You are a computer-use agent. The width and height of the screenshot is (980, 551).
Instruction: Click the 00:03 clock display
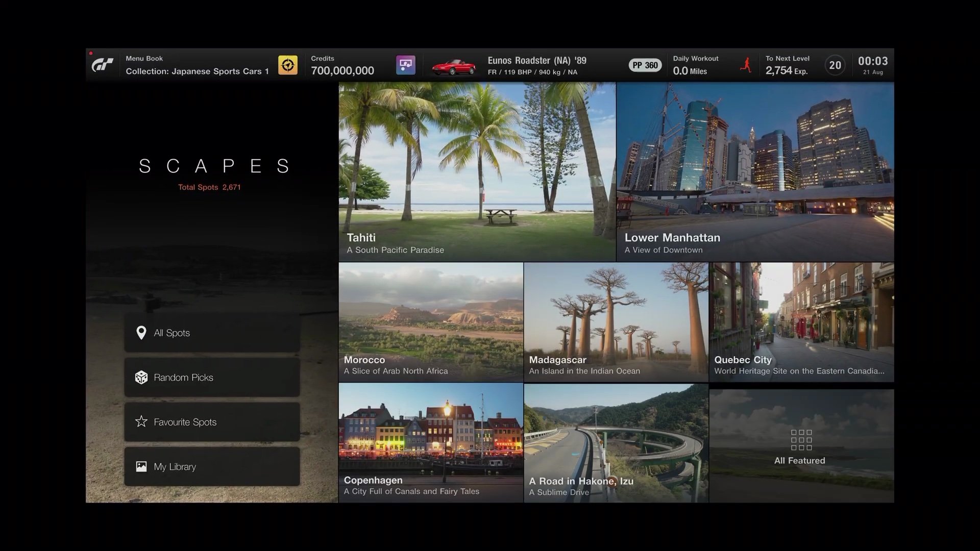point(873,61)
